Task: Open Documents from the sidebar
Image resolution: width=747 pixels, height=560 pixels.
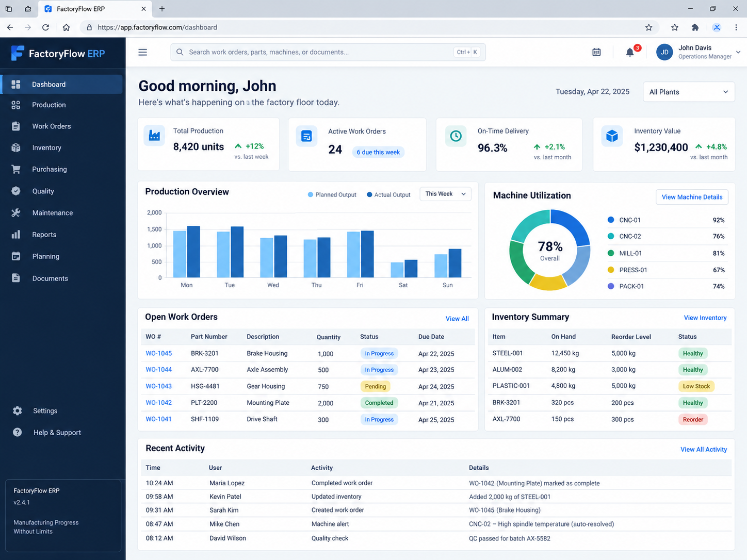Action: point(62,278)
